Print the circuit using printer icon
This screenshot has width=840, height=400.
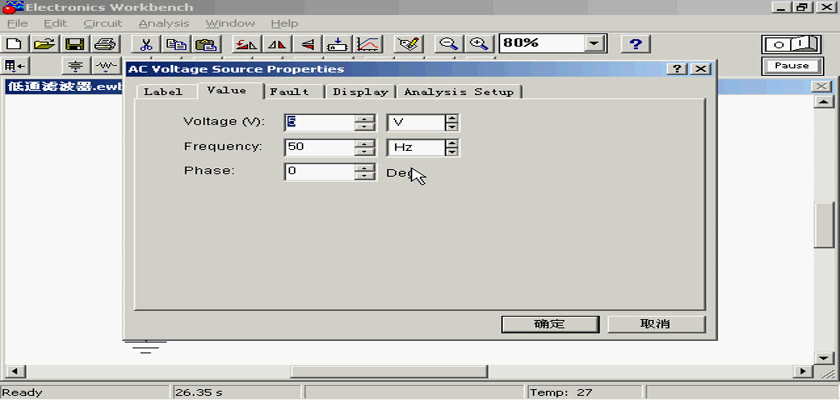click(104, 44)
